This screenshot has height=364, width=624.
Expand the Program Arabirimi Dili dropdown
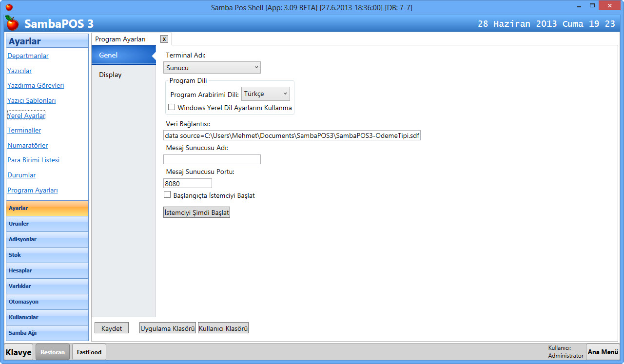[266, 94]
